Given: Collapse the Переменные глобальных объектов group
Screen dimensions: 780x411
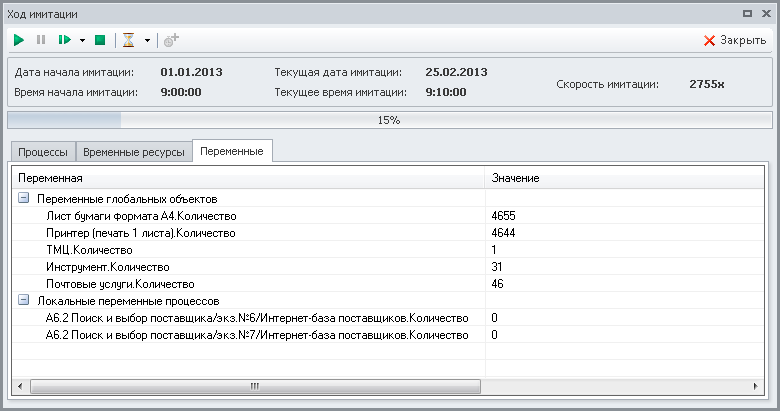Looking at the screenshot, I should coord(23,199).
